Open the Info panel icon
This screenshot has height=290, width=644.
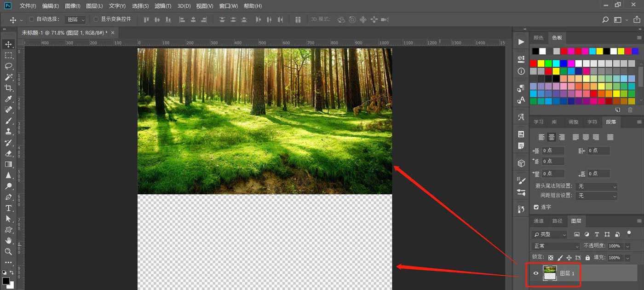click(521, 71)
